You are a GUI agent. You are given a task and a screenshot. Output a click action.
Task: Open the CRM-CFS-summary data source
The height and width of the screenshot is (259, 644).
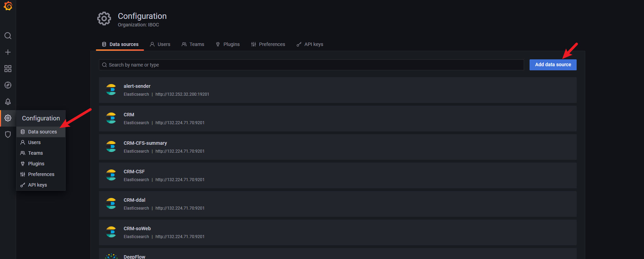[x=145, y=143]
